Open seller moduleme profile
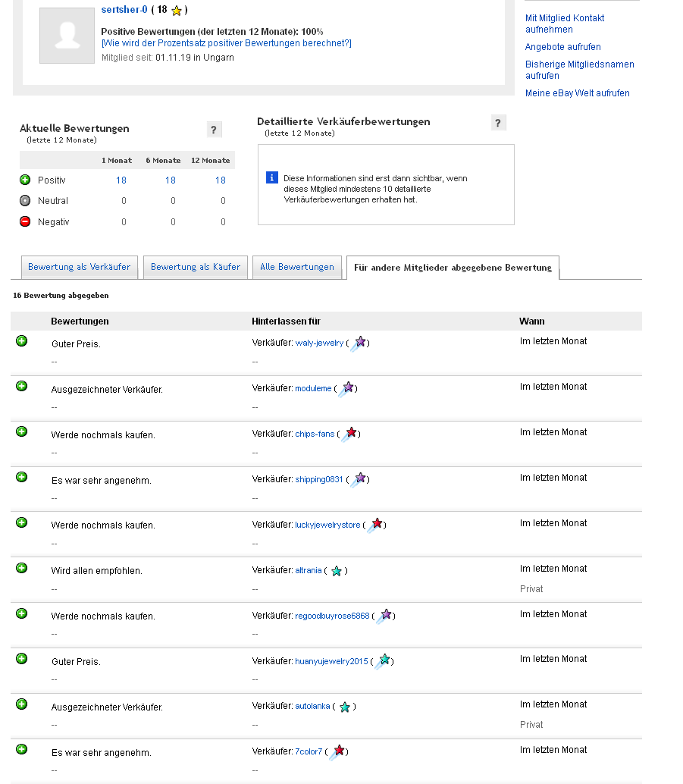Screen dimensions: 683x784 (313, 388)
